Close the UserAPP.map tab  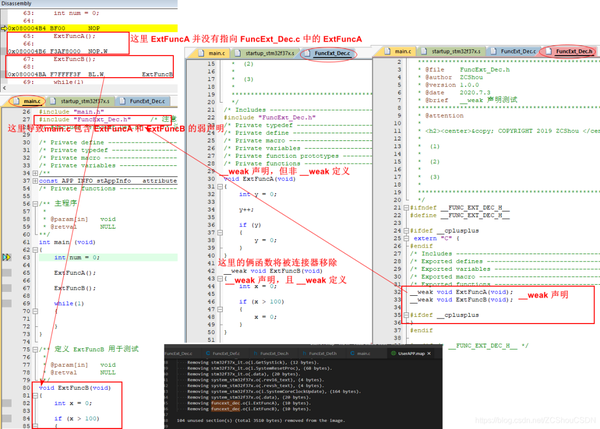(x=429, y=353)
